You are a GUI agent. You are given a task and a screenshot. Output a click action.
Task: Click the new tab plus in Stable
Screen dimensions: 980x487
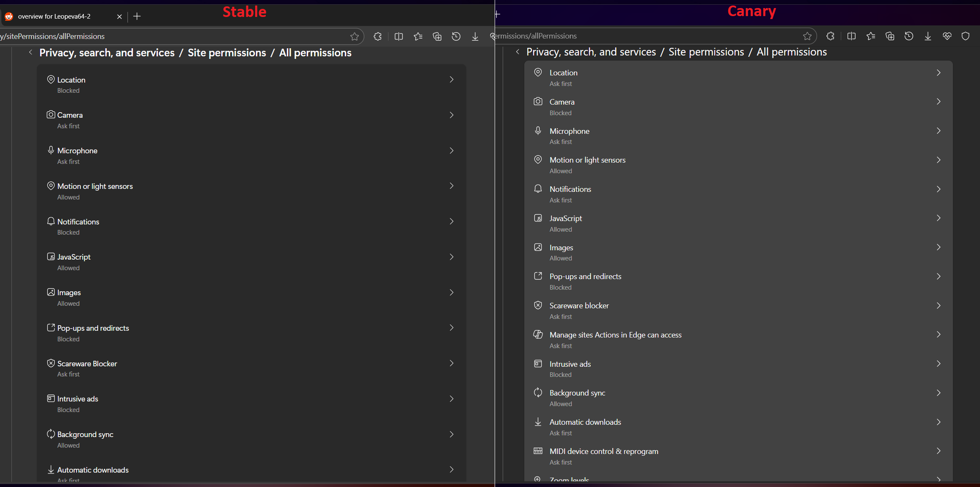(137, 17)
